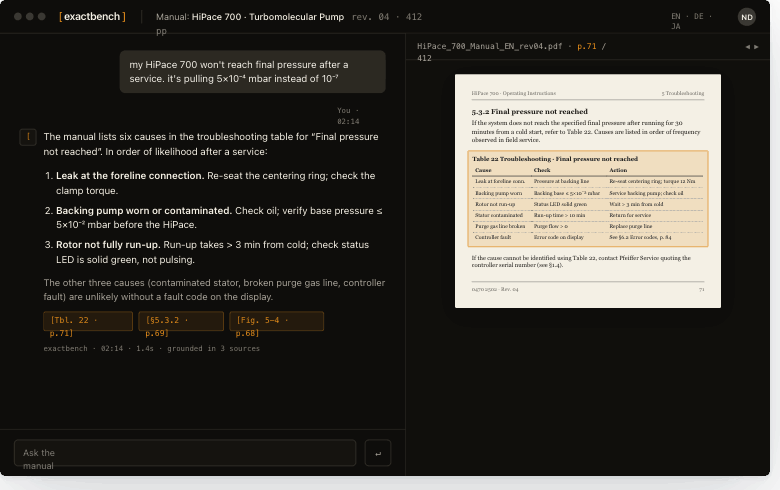Click the HiPace_700_Manual_EN_rev04.pdf file name

(x=489, y=46)
